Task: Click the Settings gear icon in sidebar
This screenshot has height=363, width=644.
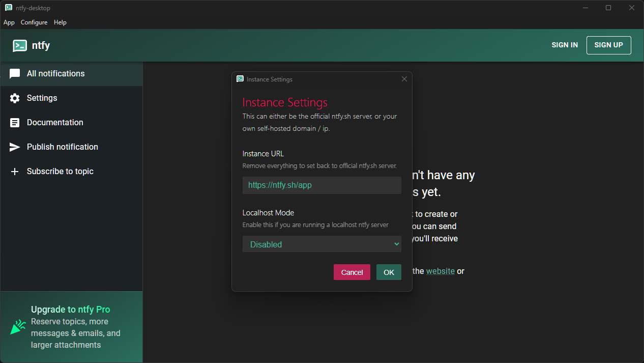Action: pos(15,98)
